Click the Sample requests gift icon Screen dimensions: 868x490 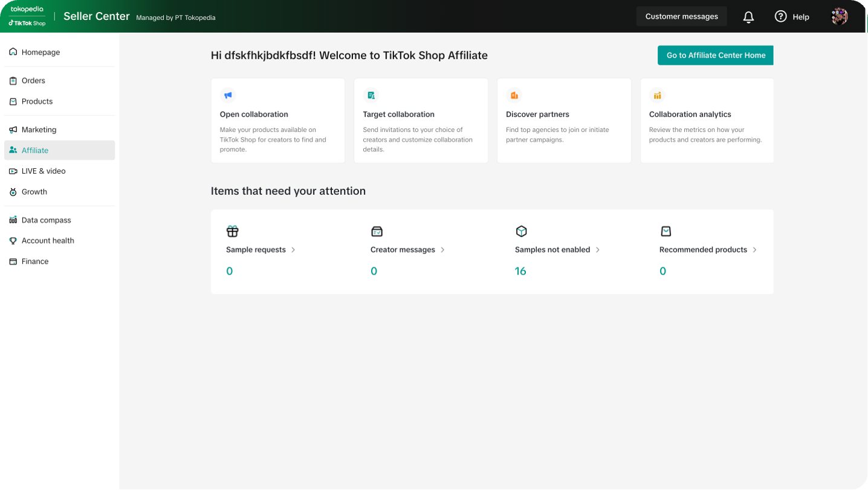[x=233, y=231]
